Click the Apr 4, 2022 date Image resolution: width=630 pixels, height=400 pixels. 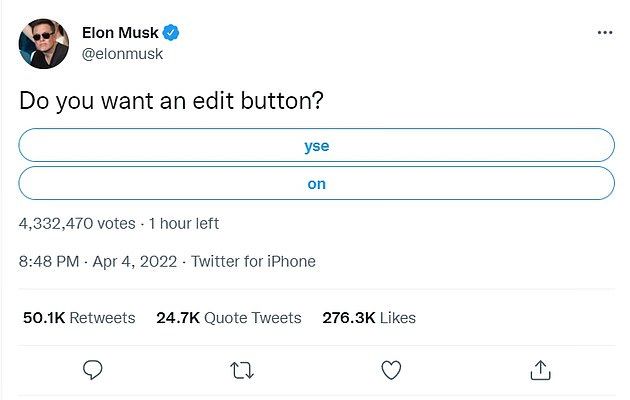[135, 262]
